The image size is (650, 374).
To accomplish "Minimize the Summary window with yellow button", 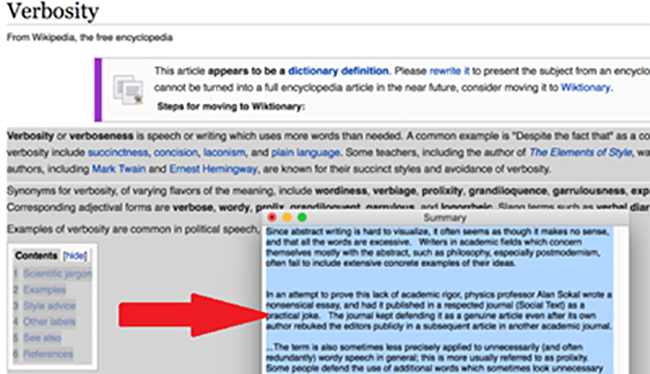I will (287, 217).
